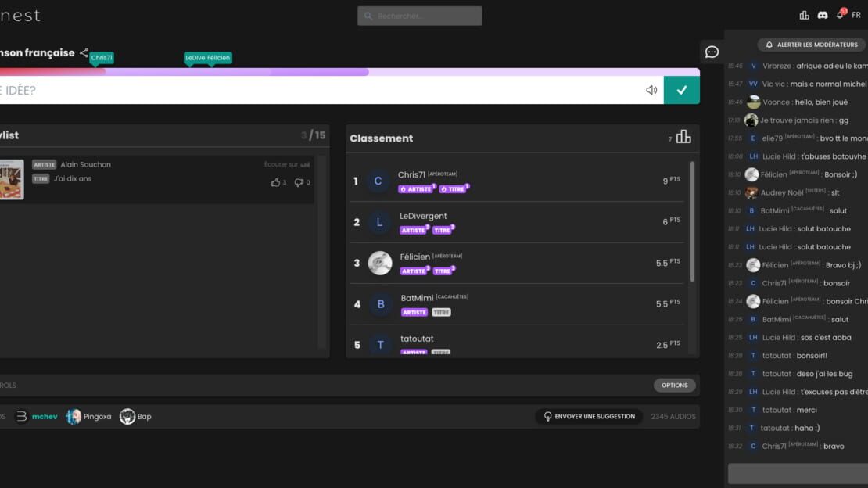868x488 pixels.
Task: Switch language with the FR selector
Action: pyautogui.click(x=855, y=15)
